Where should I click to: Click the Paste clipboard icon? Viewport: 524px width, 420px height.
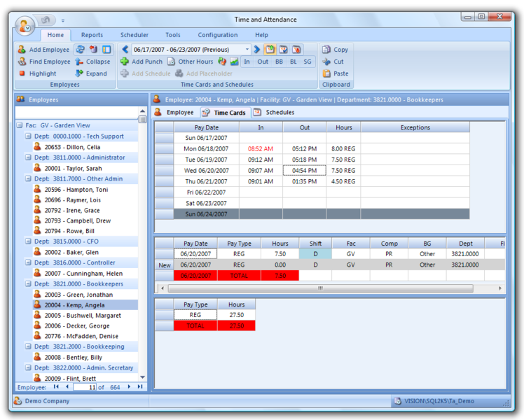pos(326,73)
